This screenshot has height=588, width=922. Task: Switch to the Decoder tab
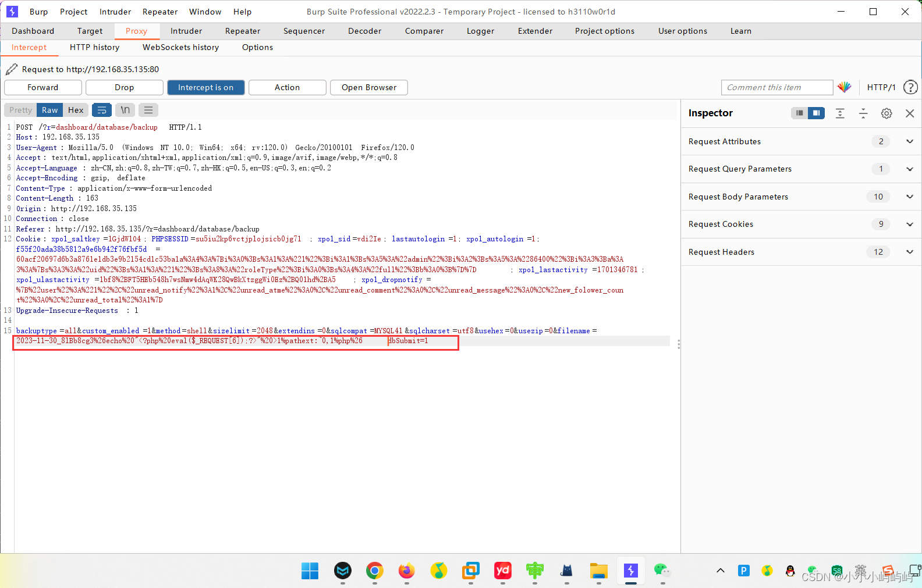(365, 31)
